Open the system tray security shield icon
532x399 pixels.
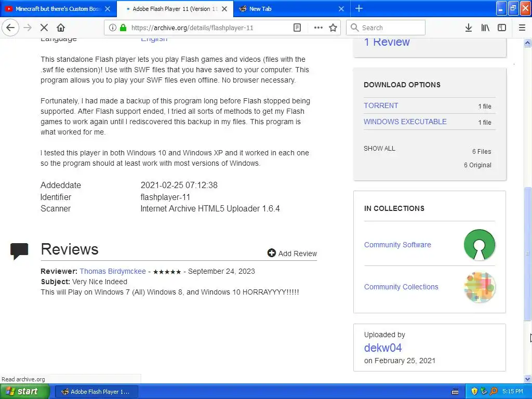coord(474,391)
